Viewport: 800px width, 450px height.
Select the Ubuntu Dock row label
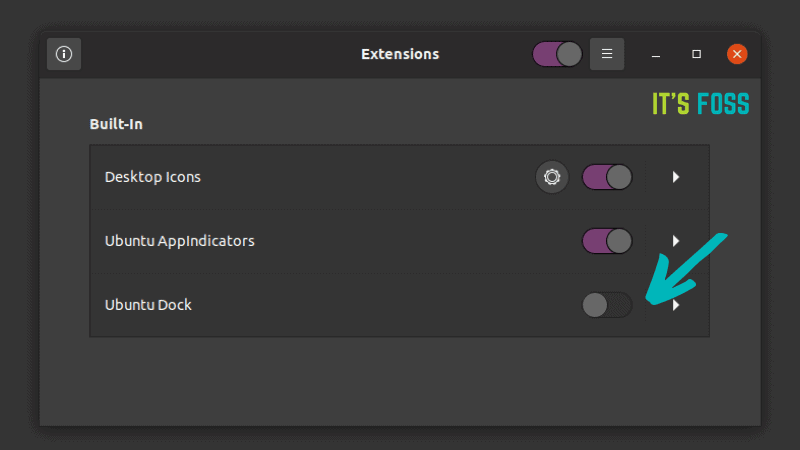pos(148,305)
